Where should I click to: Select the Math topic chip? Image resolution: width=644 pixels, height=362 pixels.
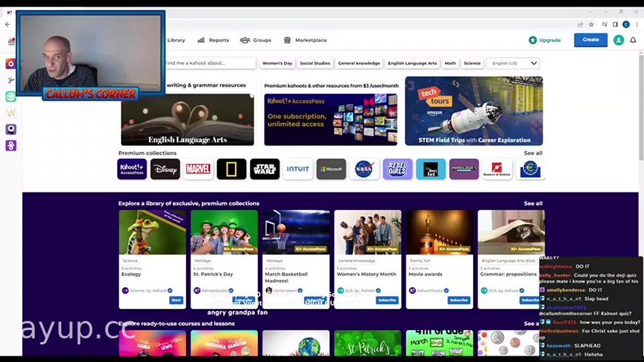pos(450,63)
